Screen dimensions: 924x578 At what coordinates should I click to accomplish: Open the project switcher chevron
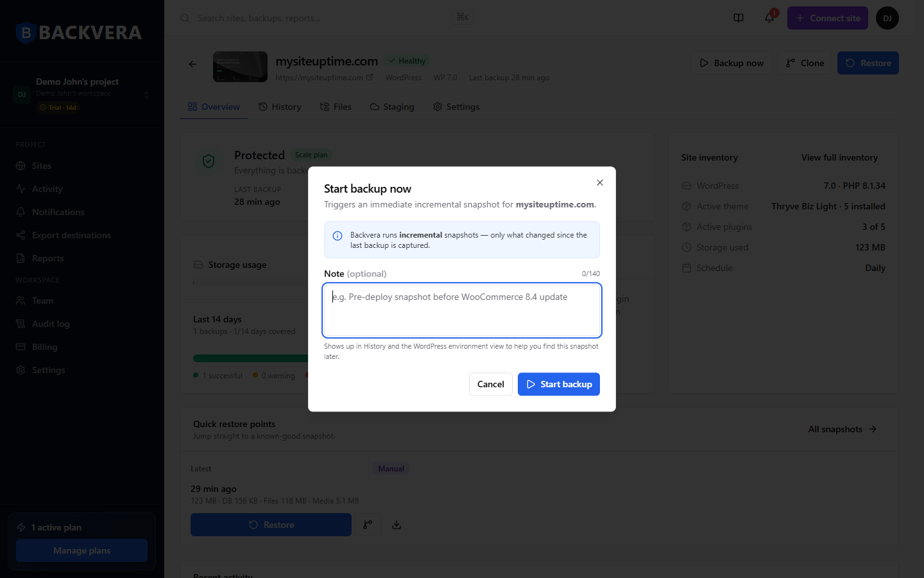(146, 95)
